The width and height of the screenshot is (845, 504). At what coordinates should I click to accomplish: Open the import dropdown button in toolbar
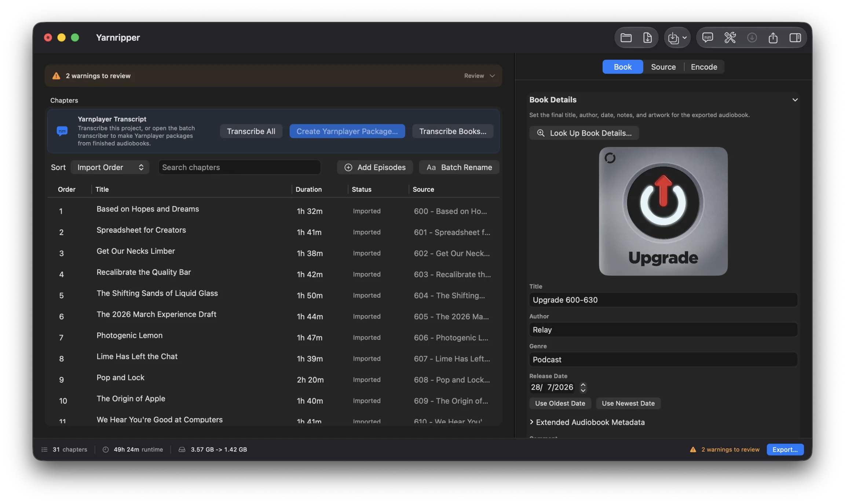pyautogui.click(x=677, y=37)
